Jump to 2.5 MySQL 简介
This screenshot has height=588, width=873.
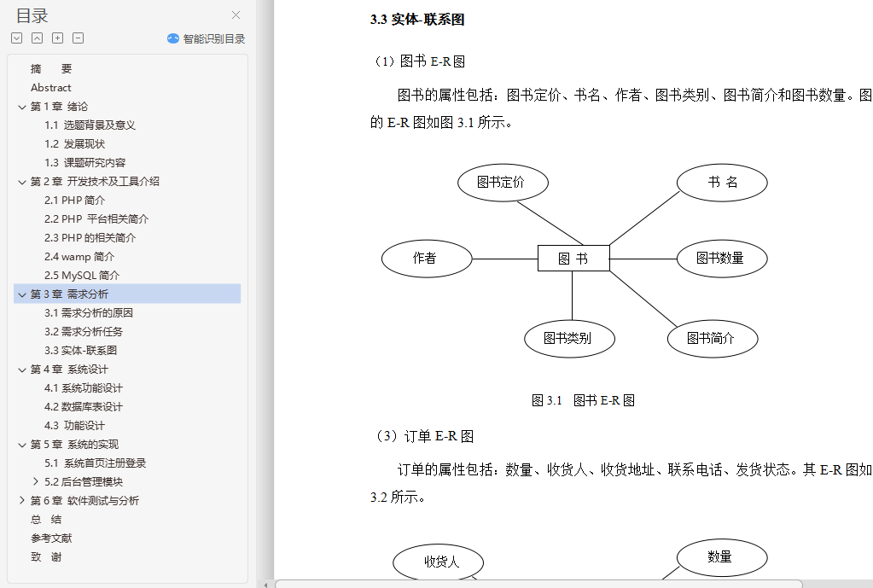coord(82,276)
